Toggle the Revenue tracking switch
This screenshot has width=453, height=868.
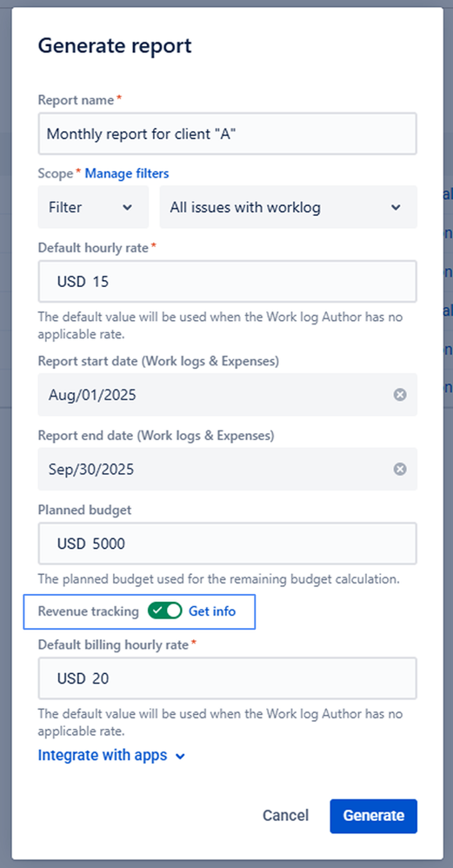point(165,611)
